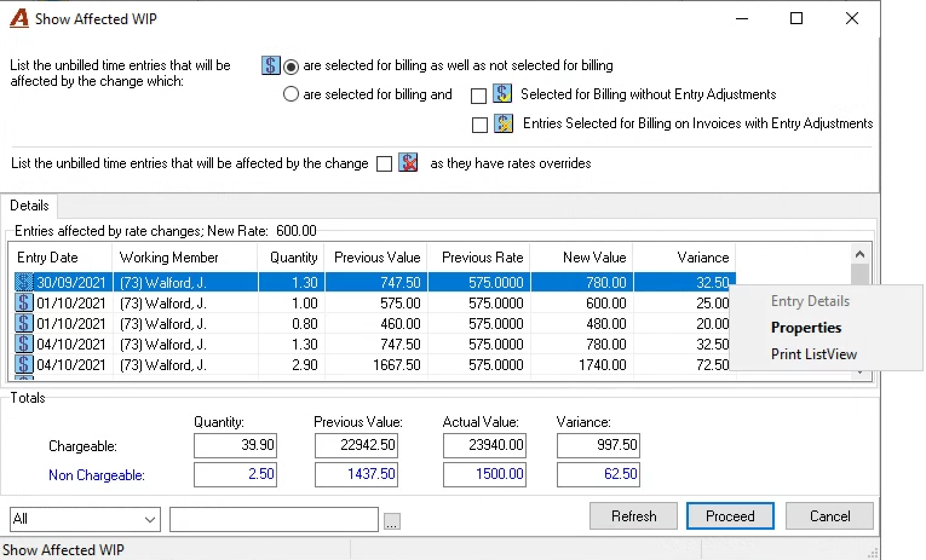Click the Chargeable Previous Value field 22942.50
This screenshot has width=926, height=560.
(356, 446)
